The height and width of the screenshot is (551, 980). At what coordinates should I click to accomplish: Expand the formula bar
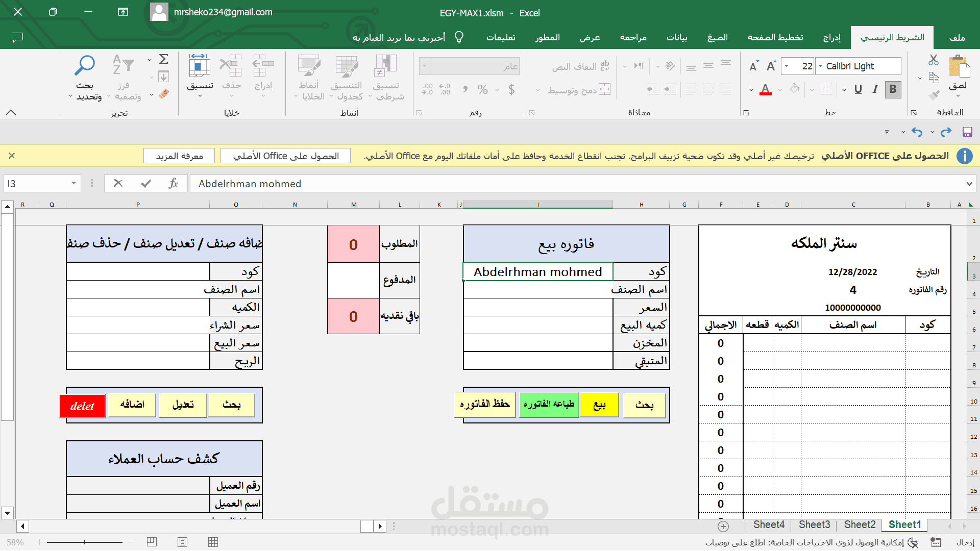(x=969, y=184)
